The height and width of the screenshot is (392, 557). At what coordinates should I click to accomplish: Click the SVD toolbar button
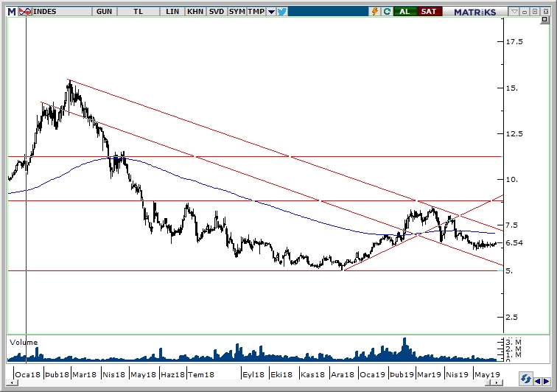click(217, 11)
